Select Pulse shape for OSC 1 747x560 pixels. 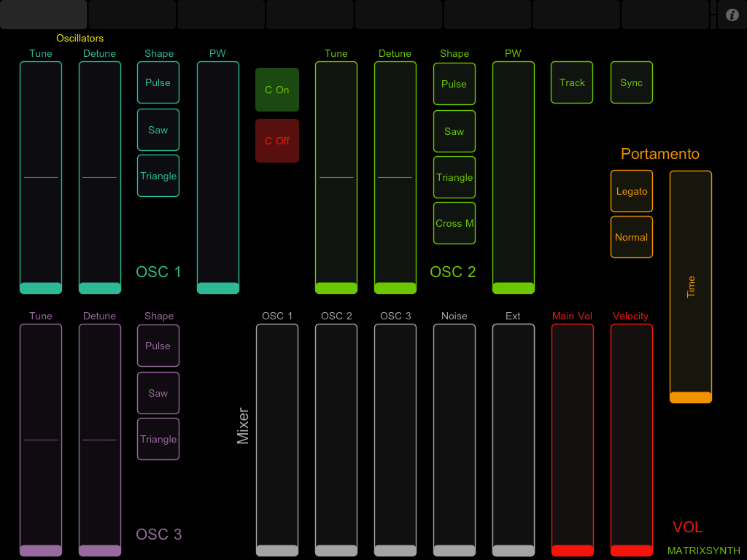[158, 82]
